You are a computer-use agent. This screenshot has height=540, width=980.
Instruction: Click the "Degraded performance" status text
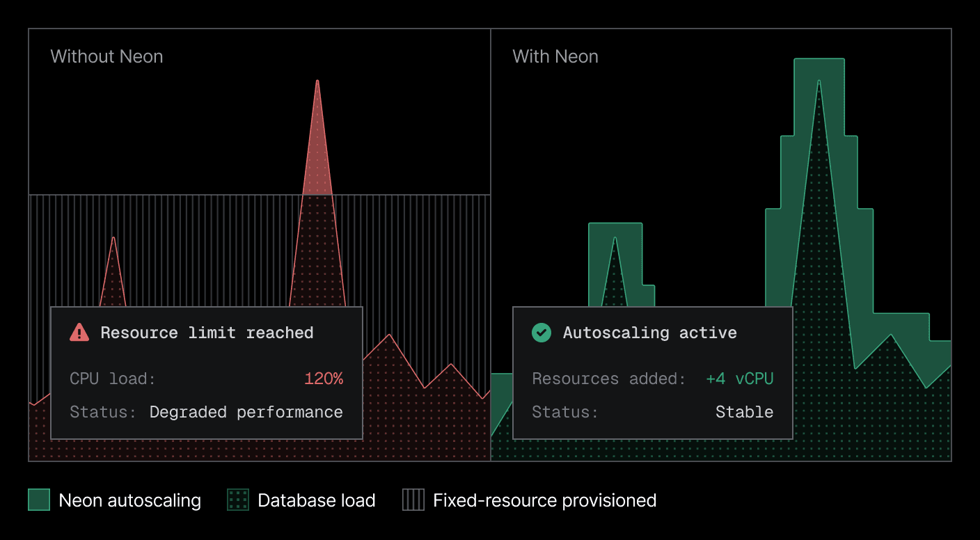(x=246, y=412)
